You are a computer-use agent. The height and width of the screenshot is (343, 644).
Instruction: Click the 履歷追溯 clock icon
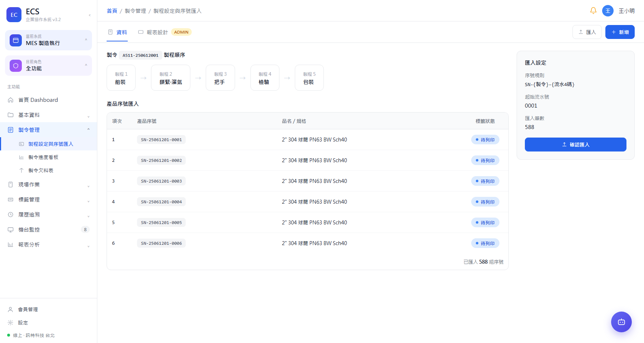[11, 215]
